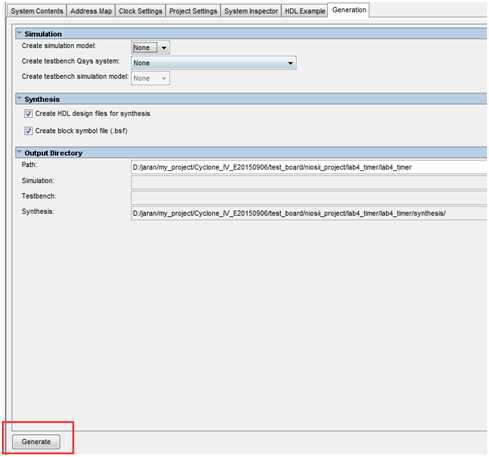The image size is (489, 457).
Task: Open the Create testbench simulation model dropdown
Action: click(151, 78)
